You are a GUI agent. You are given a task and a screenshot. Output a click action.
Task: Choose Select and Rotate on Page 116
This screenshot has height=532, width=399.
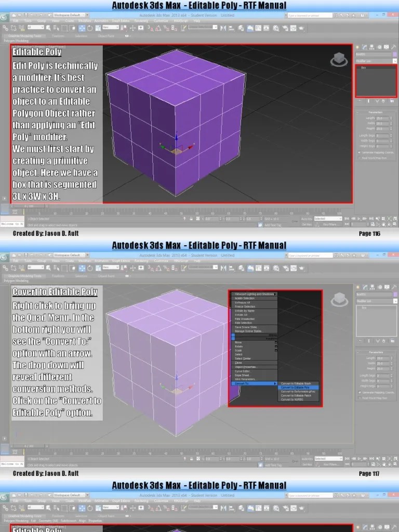90,29
